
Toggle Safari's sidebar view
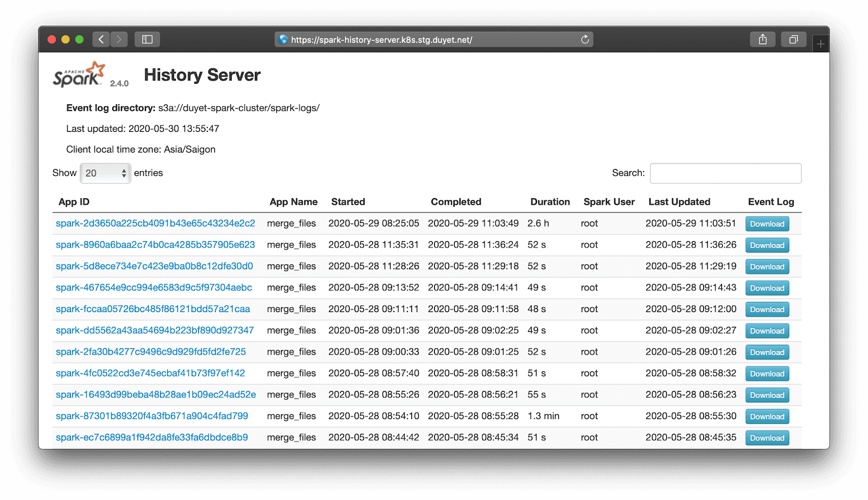pyautogui.click(x=147, y=39)
